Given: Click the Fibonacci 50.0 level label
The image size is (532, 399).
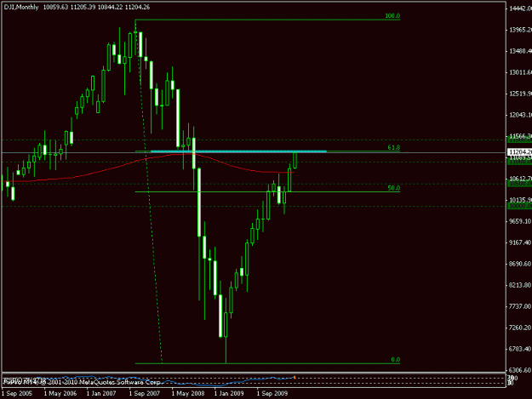Looking at the screenshot, I should pos(394,188).
